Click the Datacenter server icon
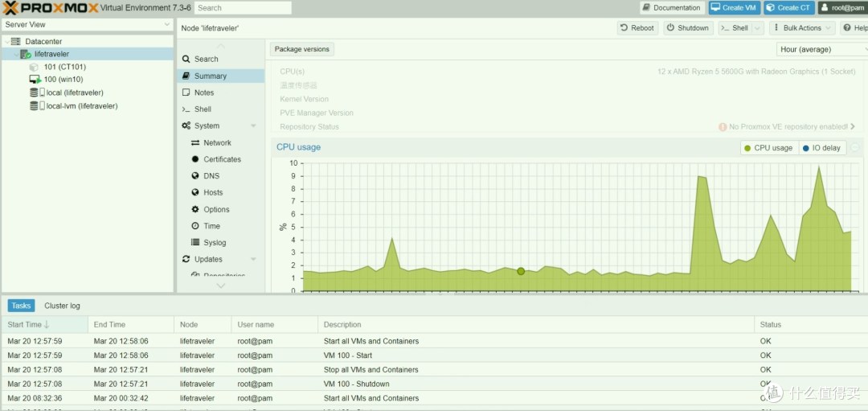868x411 pixels. (15, 42)
